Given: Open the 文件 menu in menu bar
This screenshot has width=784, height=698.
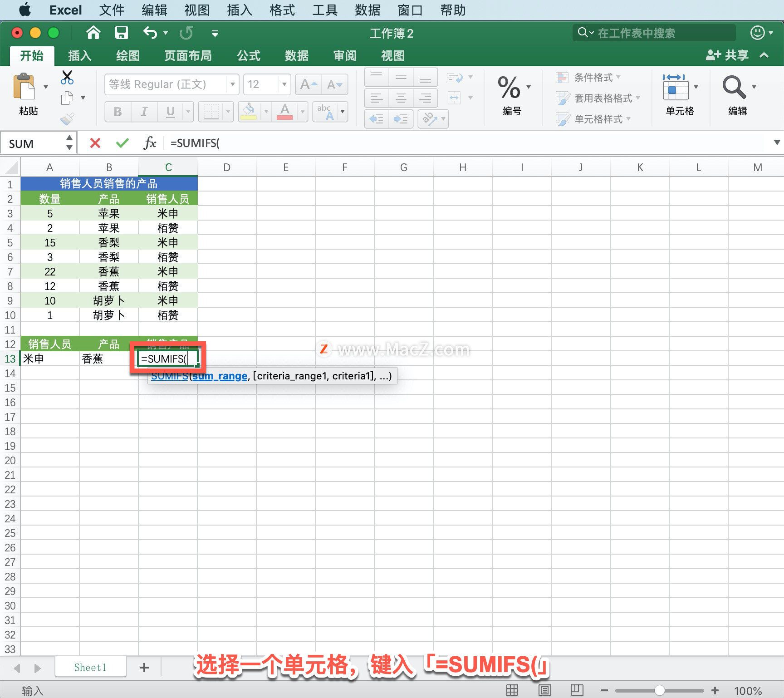Looking at the screenshot, I should [x=112, y=10].
